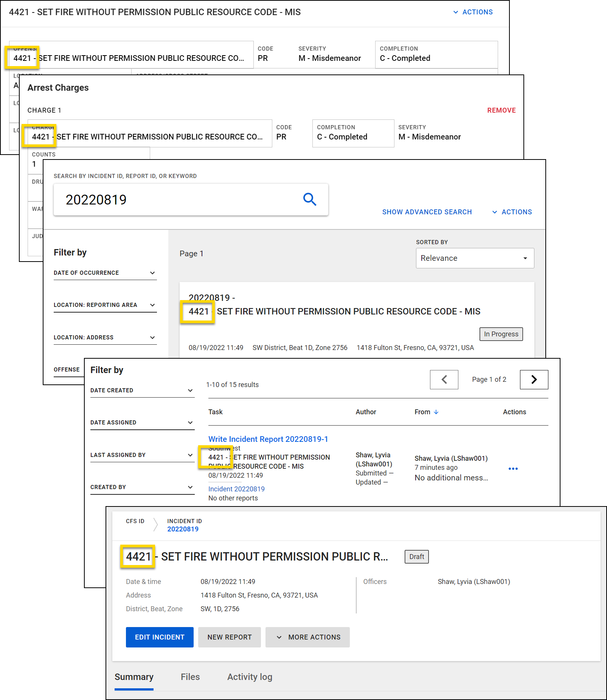Open ACTIONS menu in top header
Screen dimensions: 607x700
click(473, 12)
